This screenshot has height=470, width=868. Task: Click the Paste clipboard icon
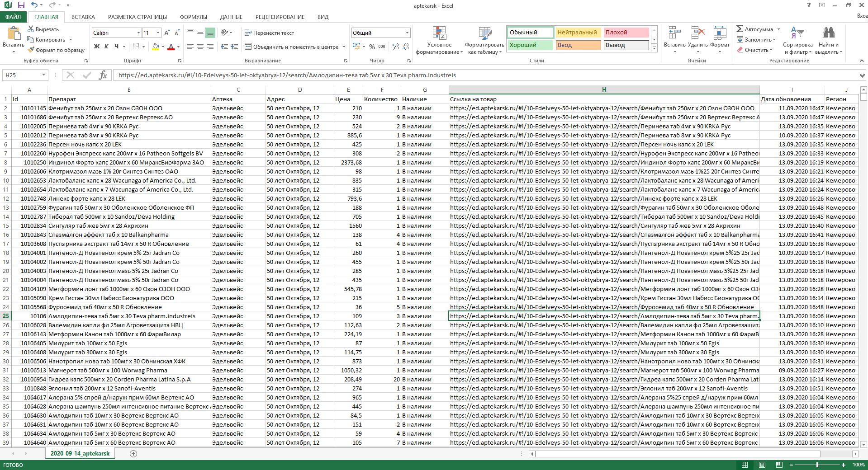click(14, 34)
